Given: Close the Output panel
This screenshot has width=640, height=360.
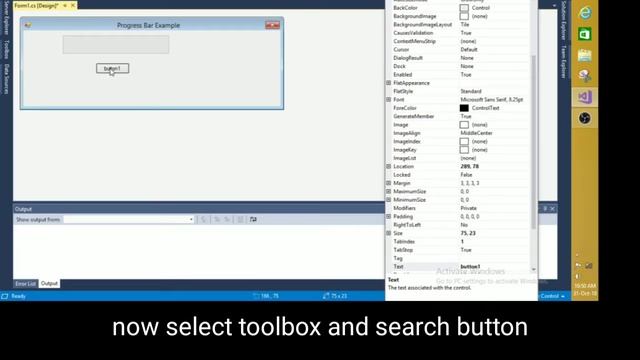Looking at the screenshot, I should 553,209.
